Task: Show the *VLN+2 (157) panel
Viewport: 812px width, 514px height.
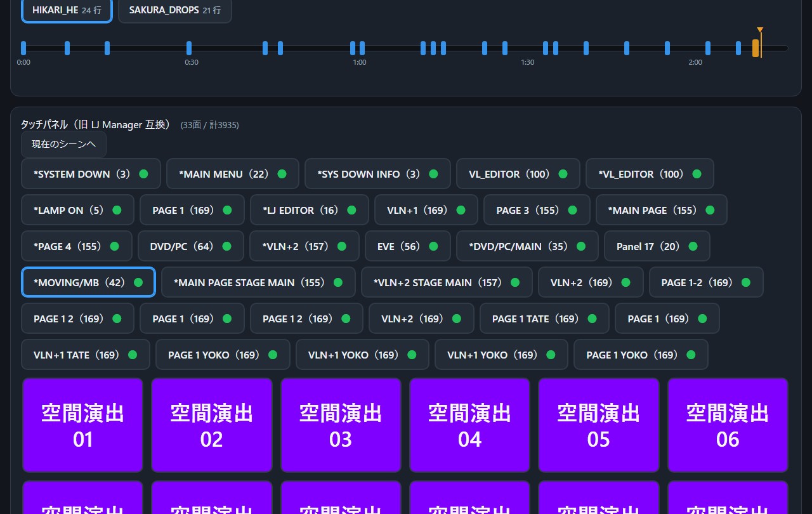Action: [x=304, y=246]
